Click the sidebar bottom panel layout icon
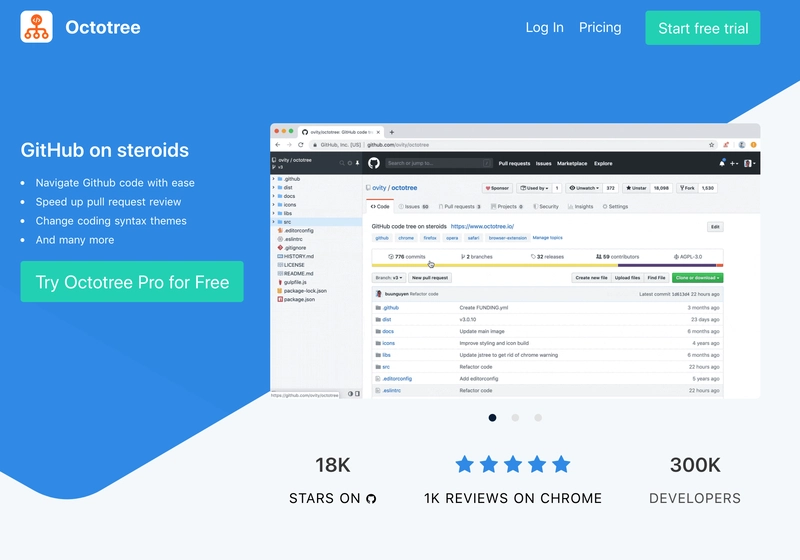This screenshot has height=560, width=800. pos(357,394)
